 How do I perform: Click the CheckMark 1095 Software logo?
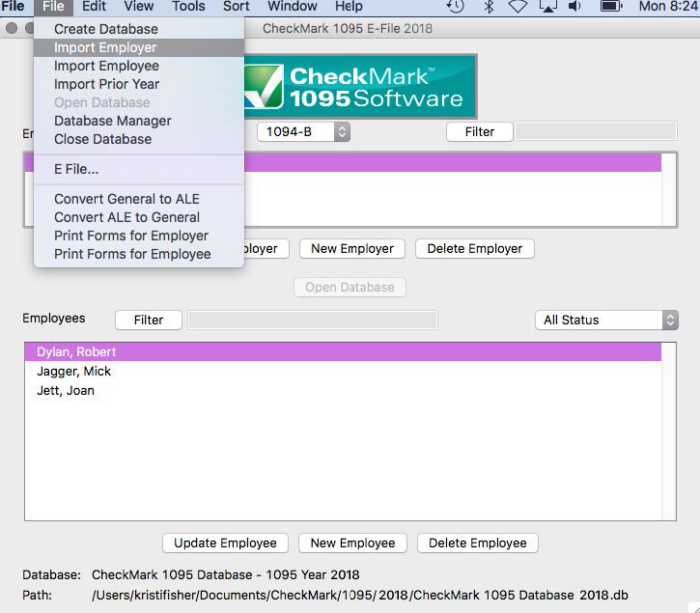[x=358, y=87]
